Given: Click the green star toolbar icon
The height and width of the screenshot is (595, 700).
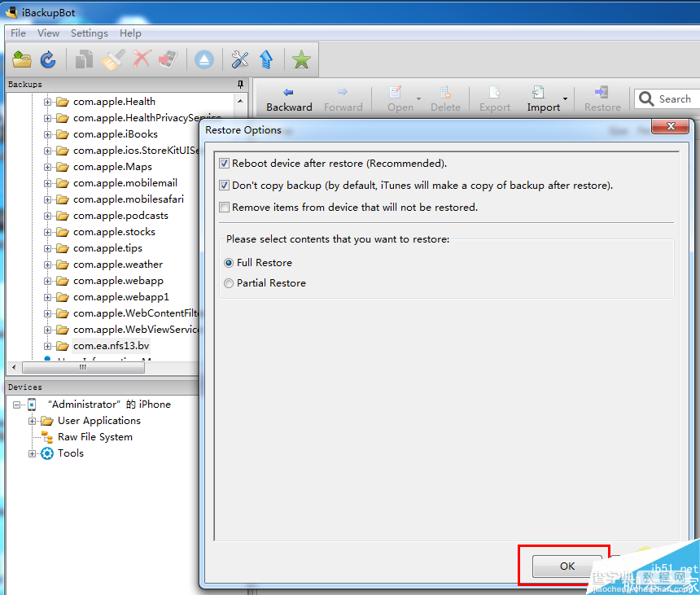Looking at the screenshot, I should [301, 59].
